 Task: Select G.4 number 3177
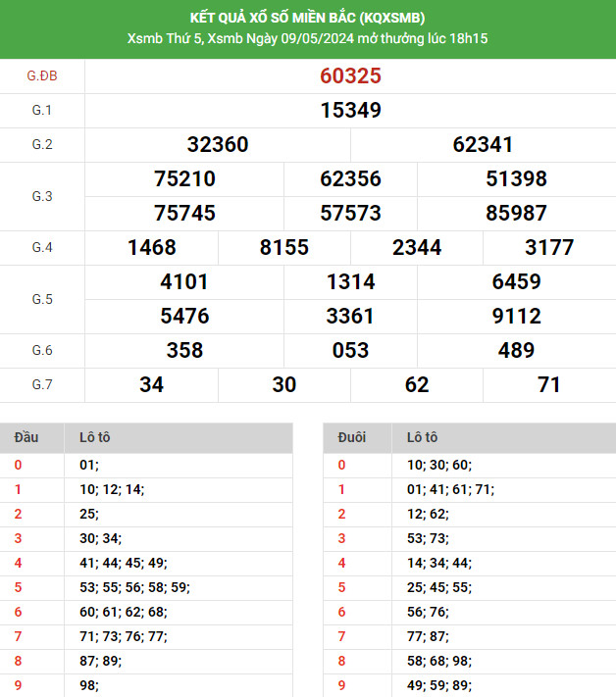(x=549, y=247)
